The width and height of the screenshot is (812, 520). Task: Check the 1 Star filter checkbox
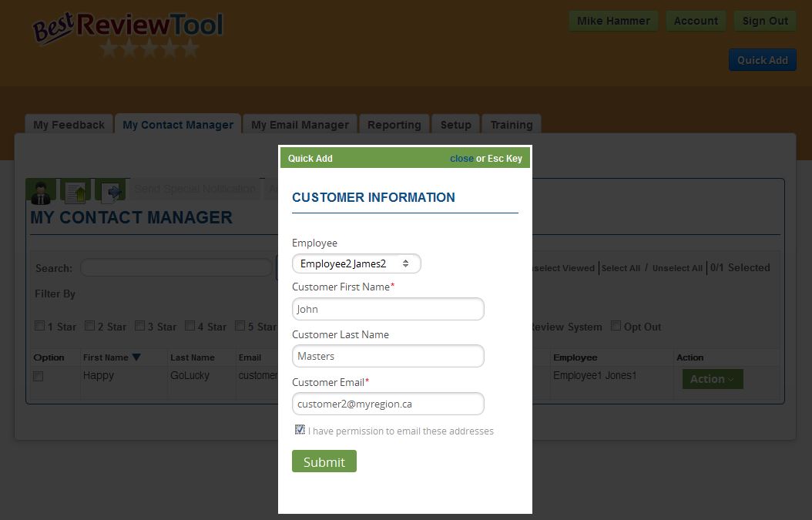(x=40, y=326)
